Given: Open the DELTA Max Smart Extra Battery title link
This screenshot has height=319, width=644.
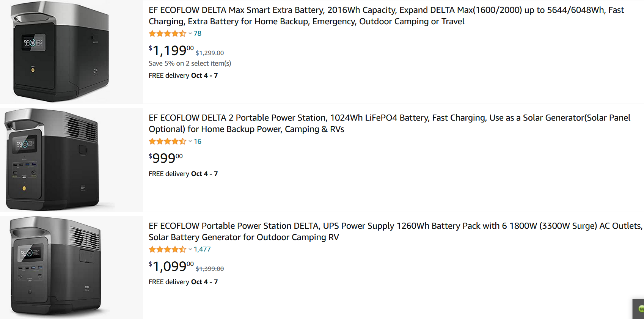Looking at the screenshot, I should click(386, 16).
